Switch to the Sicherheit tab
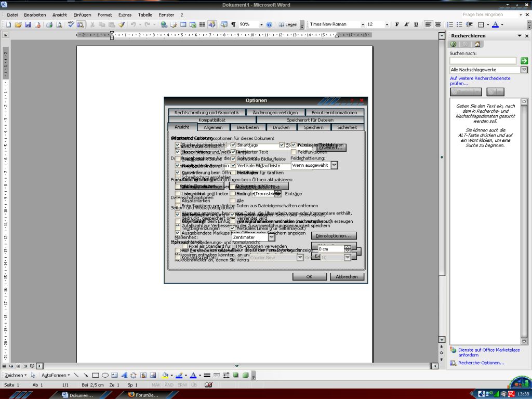 pos(347,127)
